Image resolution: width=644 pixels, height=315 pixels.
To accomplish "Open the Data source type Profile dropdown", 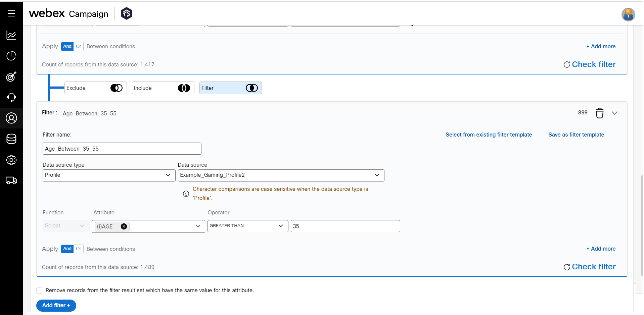I will pos(108,175).
